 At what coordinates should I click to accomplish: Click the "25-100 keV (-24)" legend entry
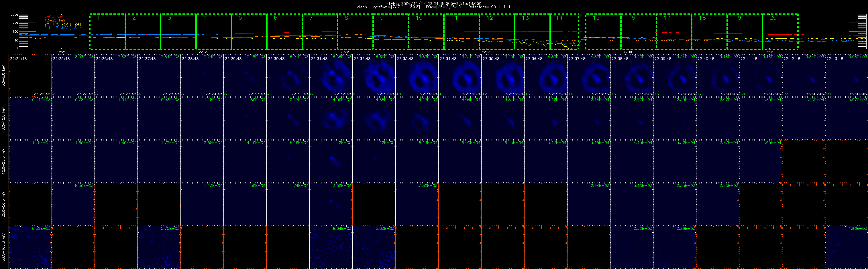[63, 24]
